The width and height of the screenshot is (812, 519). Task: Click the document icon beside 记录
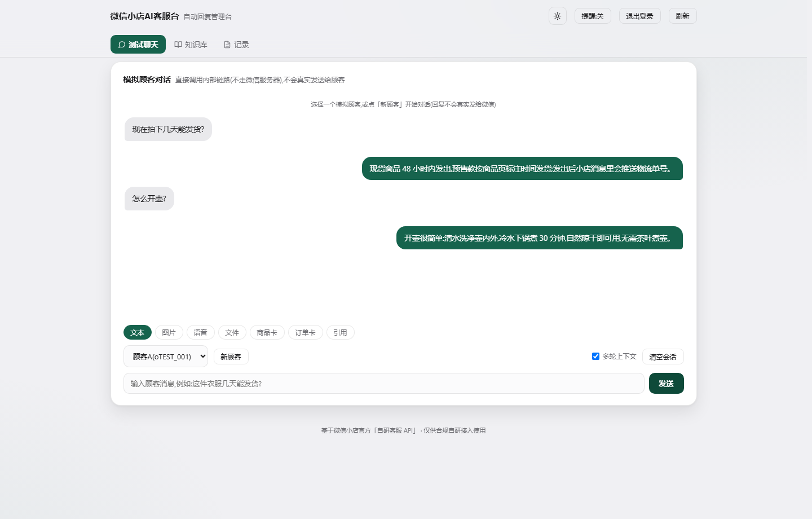[227, 45]
